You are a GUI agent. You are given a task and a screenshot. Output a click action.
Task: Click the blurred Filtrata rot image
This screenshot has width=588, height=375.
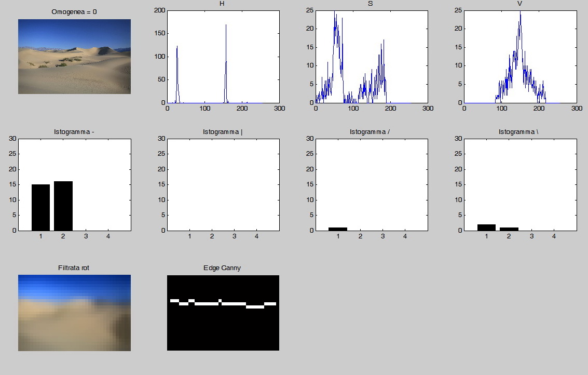click(74, 312)
